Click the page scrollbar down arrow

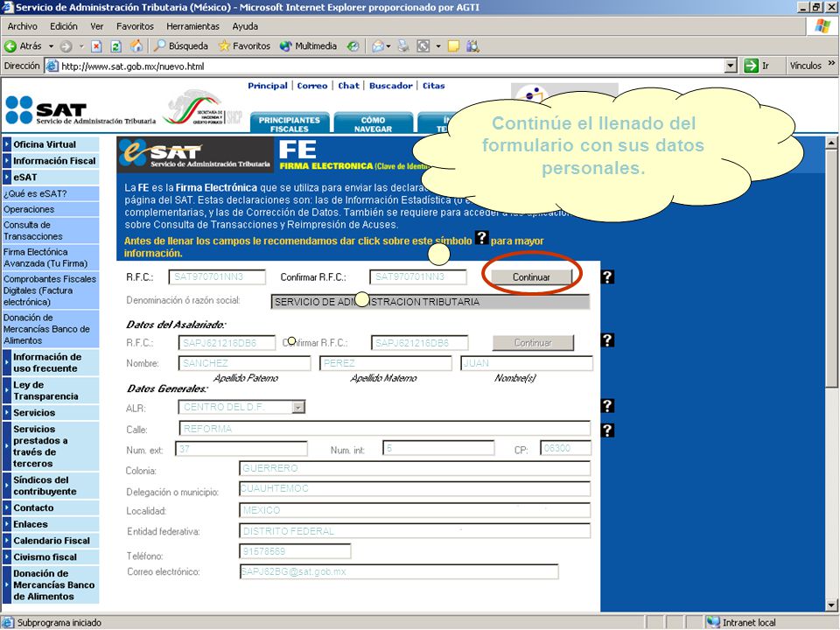click(x=831, y=605)
